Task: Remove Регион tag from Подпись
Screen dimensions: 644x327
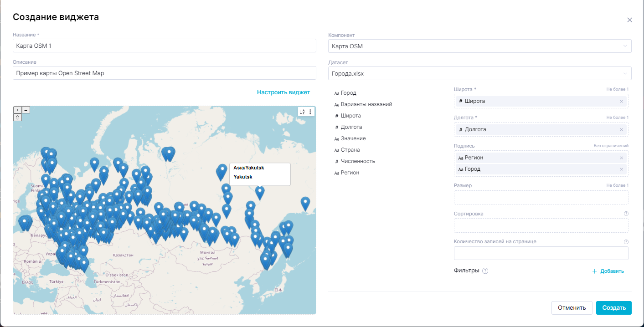Action: pyautogui.click(x=621, y=158)
